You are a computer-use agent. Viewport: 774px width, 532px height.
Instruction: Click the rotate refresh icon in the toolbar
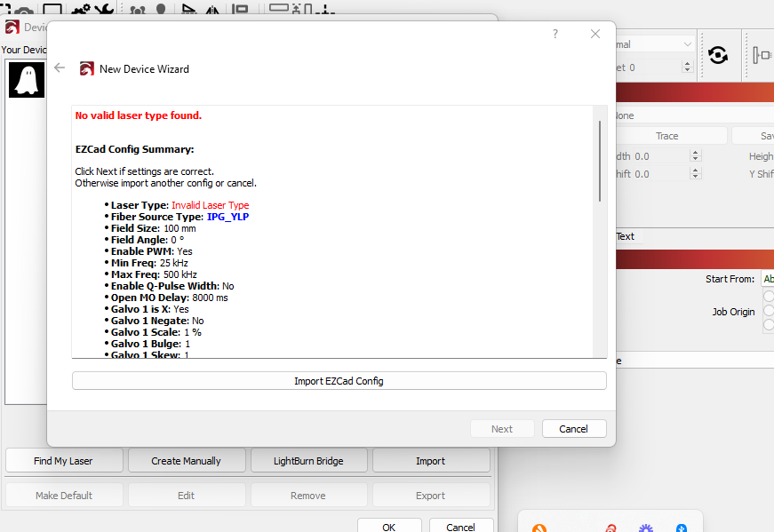(x=718, y=55)
